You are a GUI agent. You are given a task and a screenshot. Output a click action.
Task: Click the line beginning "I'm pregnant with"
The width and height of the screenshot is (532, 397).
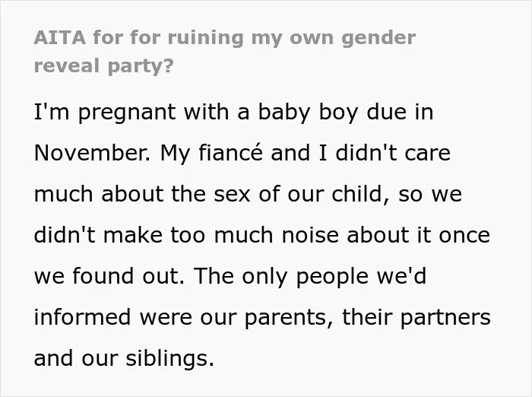click(x=233, y=113)
